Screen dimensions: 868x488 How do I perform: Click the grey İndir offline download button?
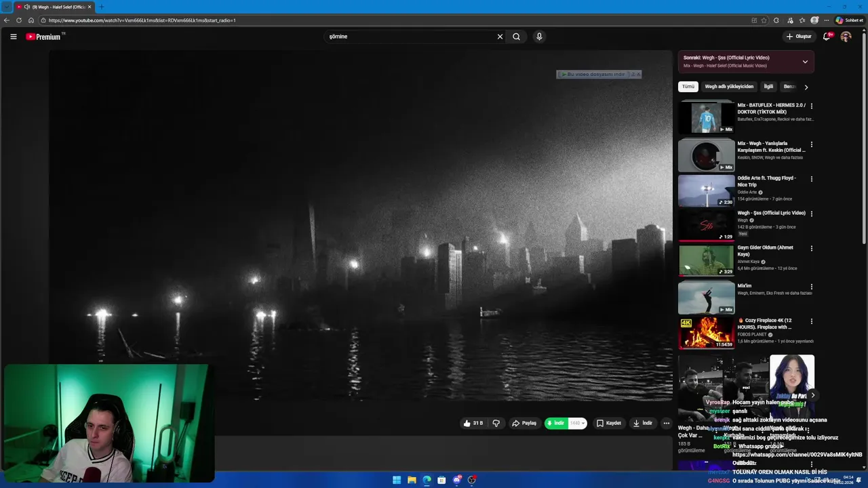pos(642,423)
